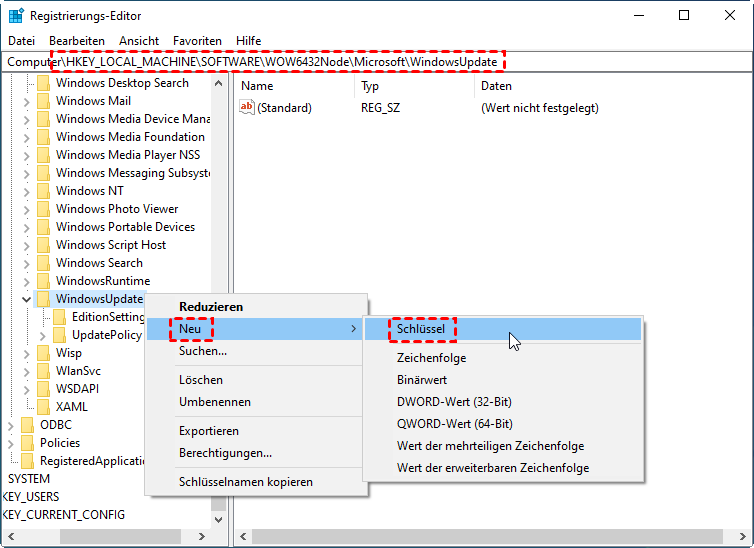
Task: Click Löschen in the context menu
Action: tap(255, 380)
